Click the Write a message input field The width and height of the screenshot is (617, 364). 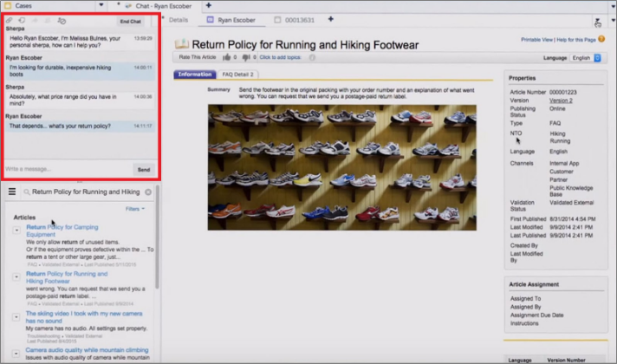point(68,169)
